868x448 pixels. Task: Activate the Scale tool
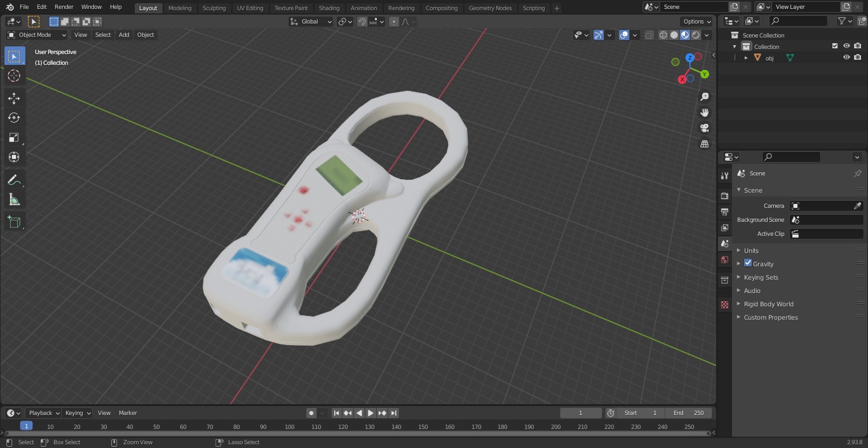coord(14,137)
